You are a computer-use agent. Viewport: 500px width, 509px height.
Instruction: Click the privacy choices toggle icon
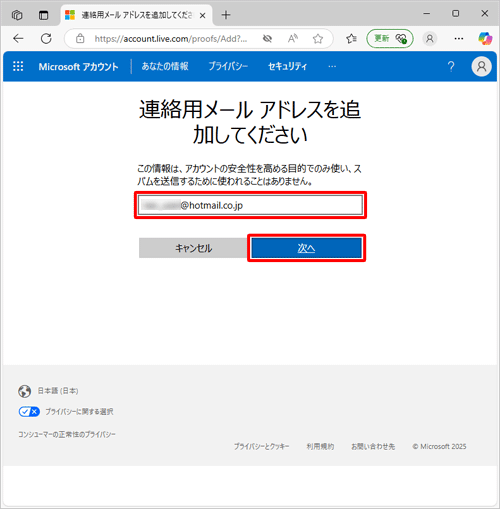point(29,412)
